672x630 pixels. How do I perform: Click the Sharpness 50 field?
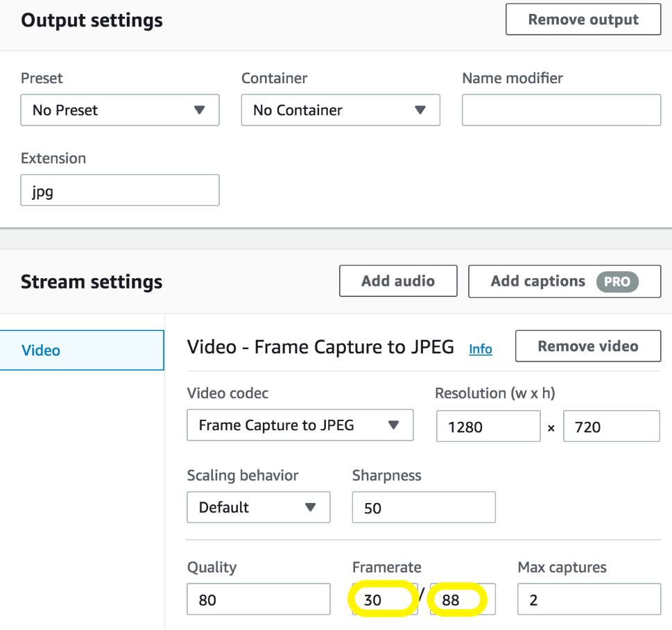pyautogui.click(x=424, y=507)
